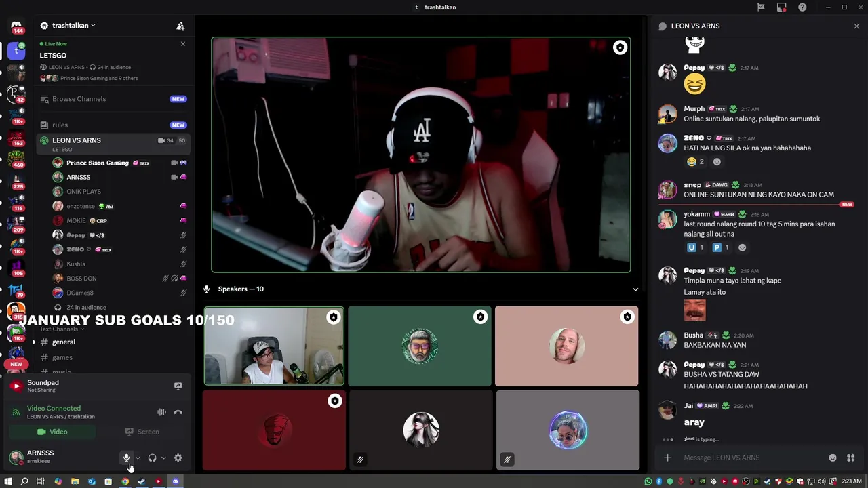868x488 pixels.
Task: Click speaker BOSS DON in list
Action: (x=119, y=279)
